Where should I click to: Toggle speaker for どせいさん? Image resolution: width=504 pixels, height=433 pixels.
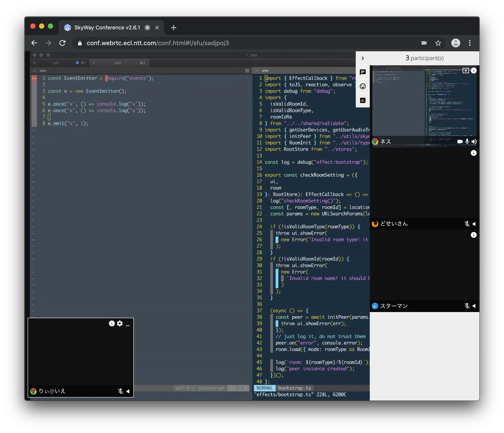point(474,224)
